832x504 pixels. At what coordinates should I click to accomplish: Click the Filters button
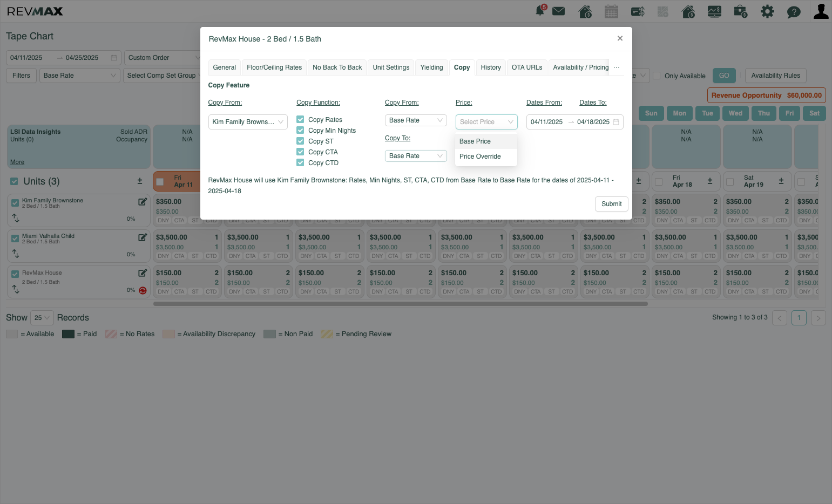click(22, 76)
